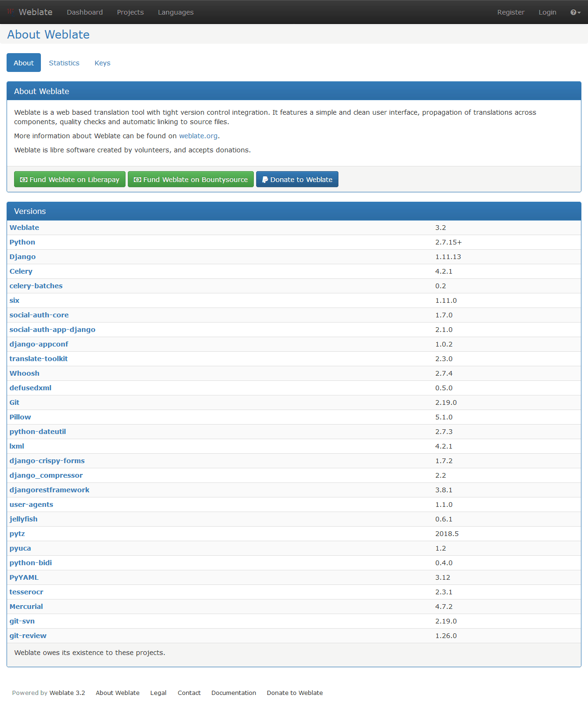Open the pytz link
The width and height of the screenshot is (588, 702).
pyautogui.click(x=17, y=534)
